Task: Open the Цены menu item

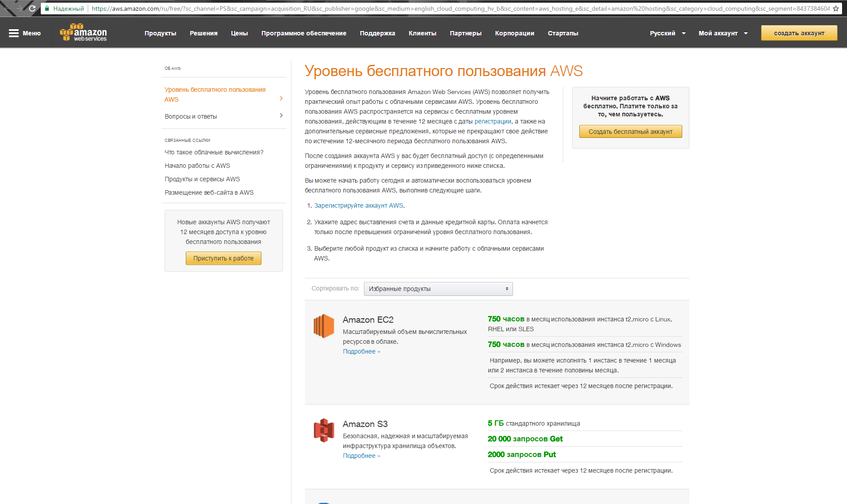Action: click(x=239, y=33)
